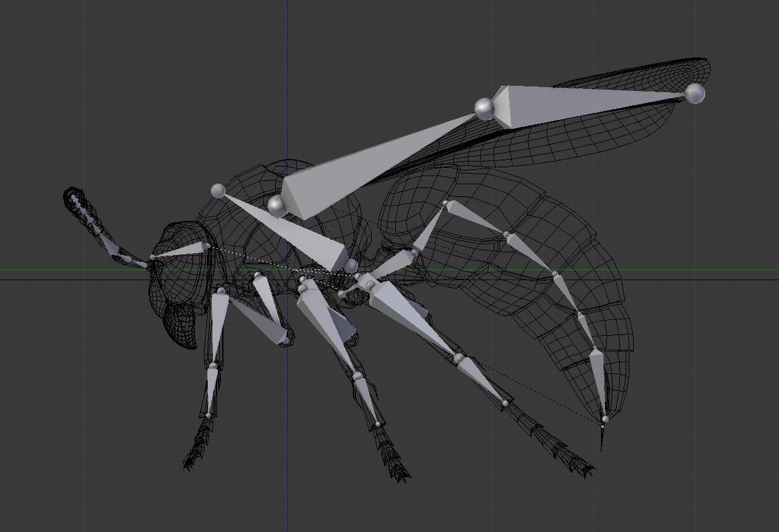Viewport: 779px width, 532px height.
Task: Click the sphere joint at wing tip end
Action: pos(694,93)
